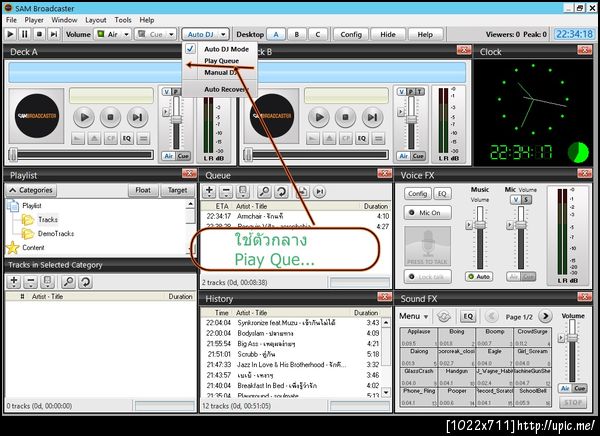Stop Deck A playback
The height and width of the screenshot is (436, 600).
pyautogui.click(x=110, y=117)
